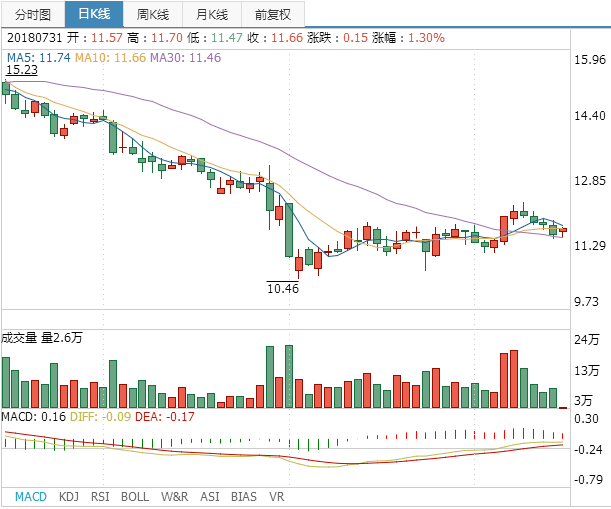Click the 收 11.66 close price

275,38
